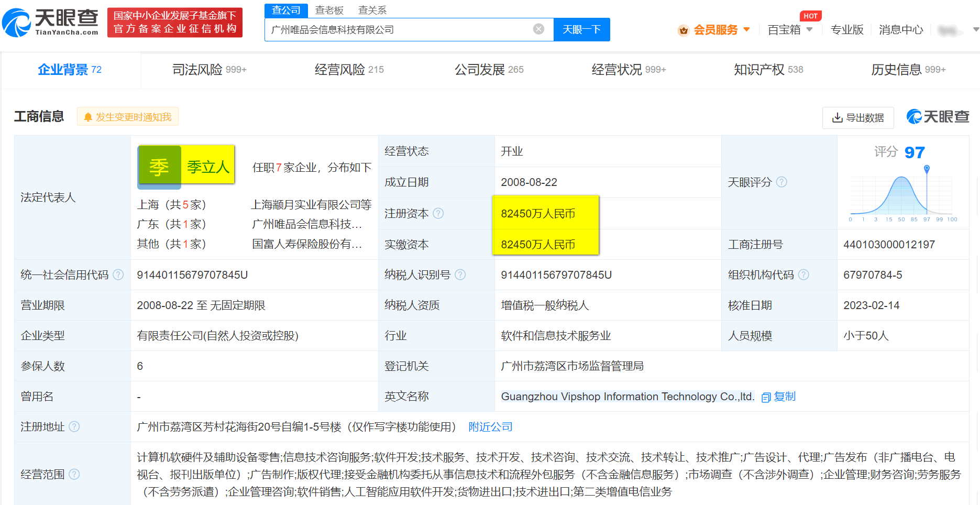Open help icon next to 纳税人识别号

(x=460, y=275)
